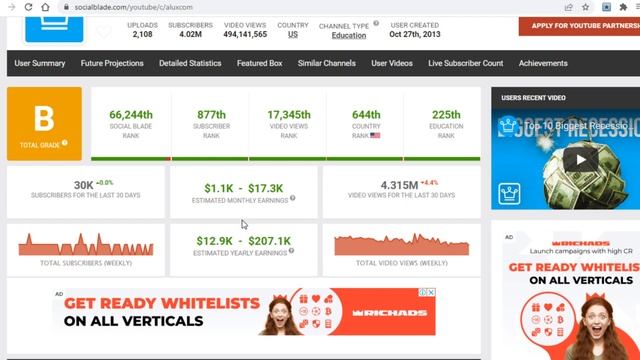Viewport: 640px width, 360px height.
Task: Click the crown watermark on video thumbnail
Action: pos(509,193)
